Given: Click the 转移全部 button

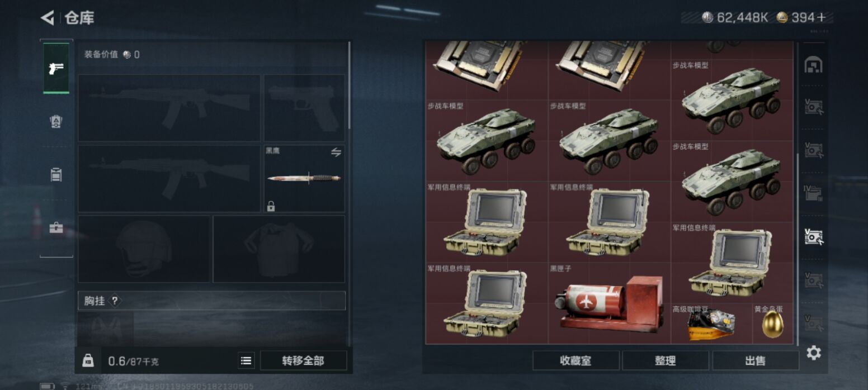Looking at the screenshot, I should 303,360.
